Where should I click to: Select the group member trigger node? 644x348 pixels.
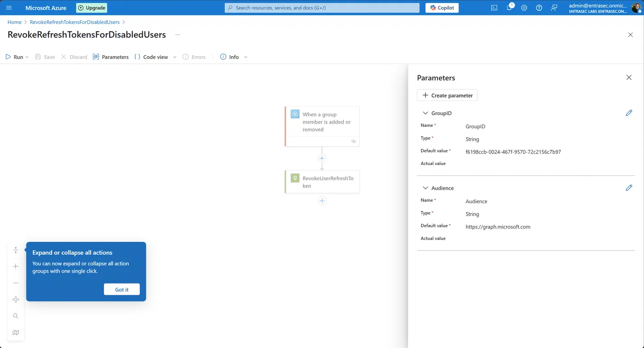[322, 126]
